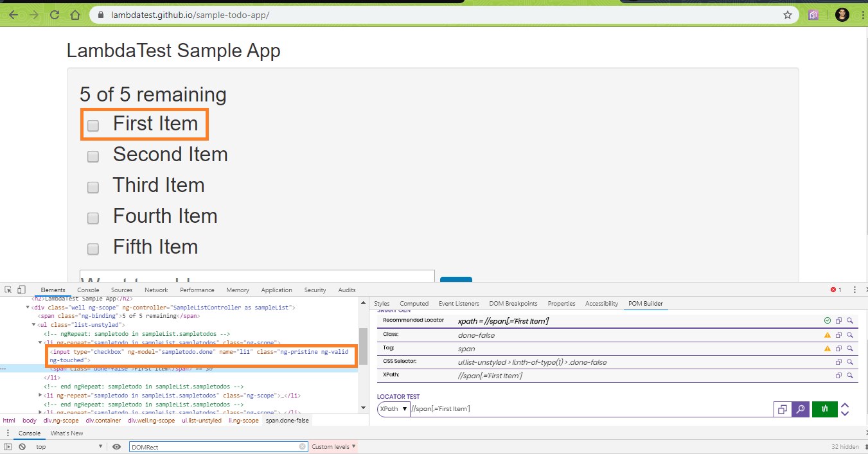Check the Fifth Item checkbox
The width and height of the screenshot is (868, 454).
point(93,248)
